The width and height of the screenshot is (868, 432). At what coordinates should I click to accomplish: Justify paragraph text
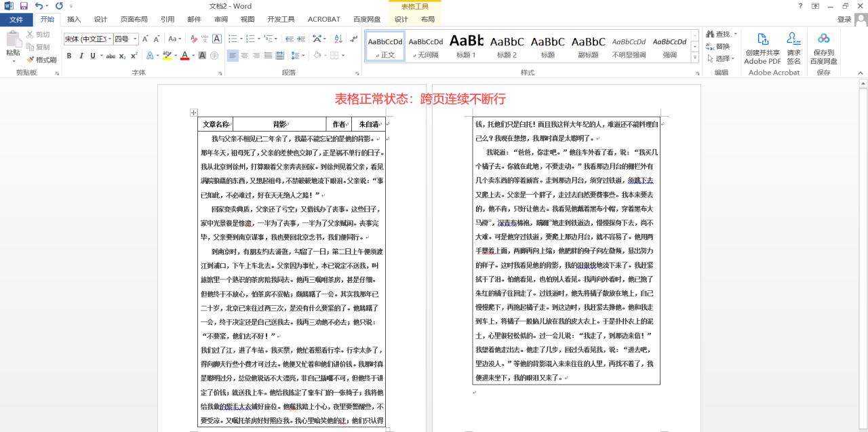[268, 56]
